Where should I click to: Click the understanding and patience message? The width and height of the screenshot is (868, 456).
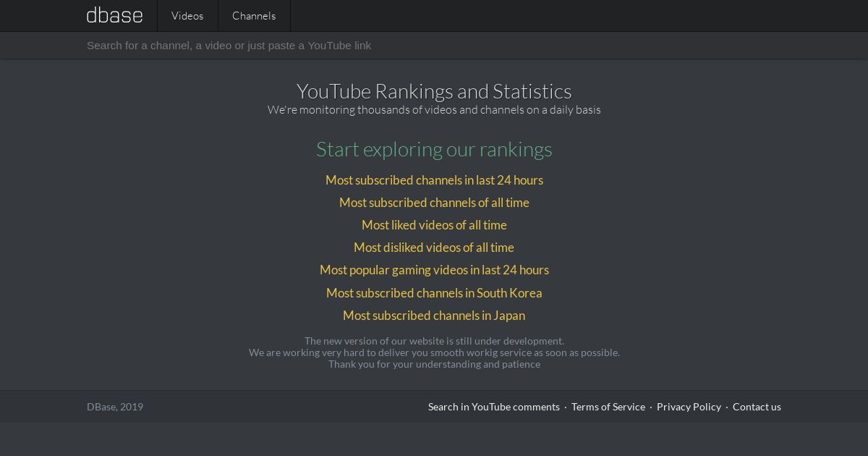[x=434, y=364]
